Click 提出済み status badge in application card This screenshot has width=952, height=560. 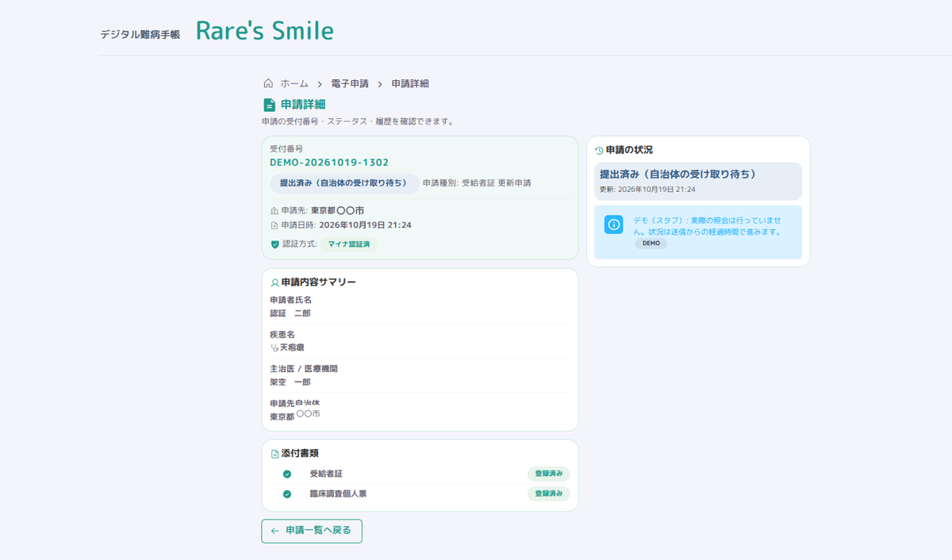coord(344,182)
